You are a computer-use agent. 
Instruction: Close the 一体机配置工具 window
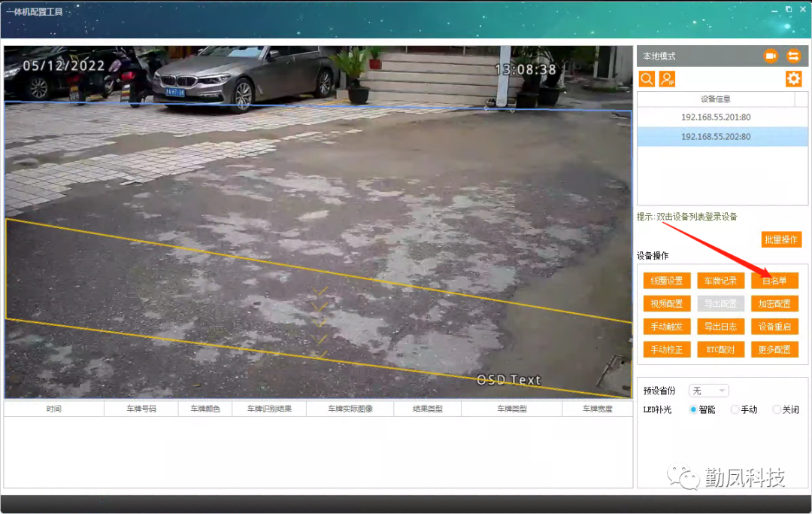click(x=803, y=9)
